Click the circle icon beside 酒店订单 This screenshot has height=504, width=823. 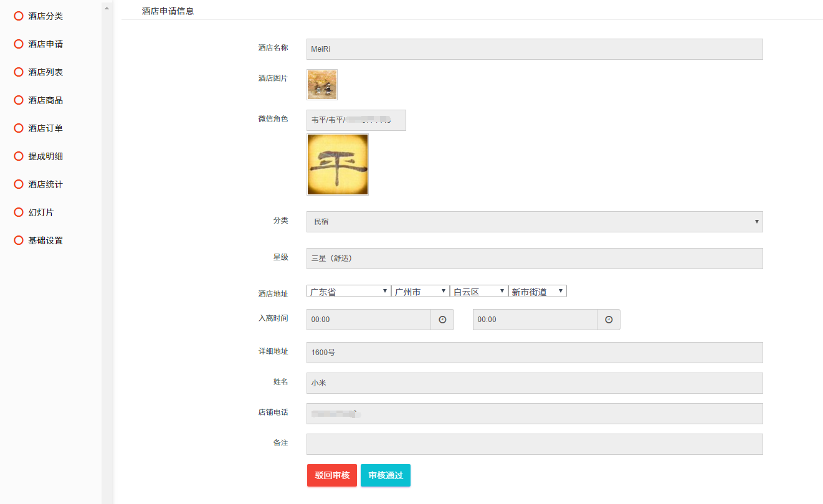click(x=19, y=128)
